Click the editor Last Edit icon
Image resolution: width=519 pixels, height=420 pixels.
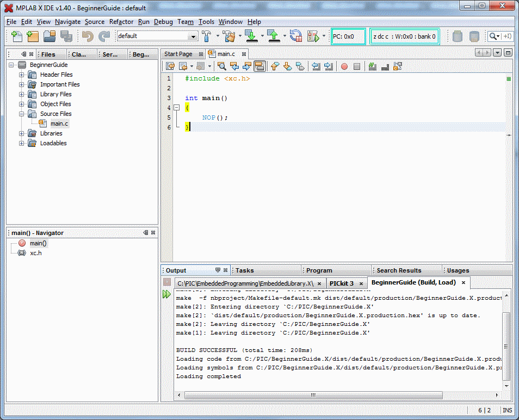170,66
